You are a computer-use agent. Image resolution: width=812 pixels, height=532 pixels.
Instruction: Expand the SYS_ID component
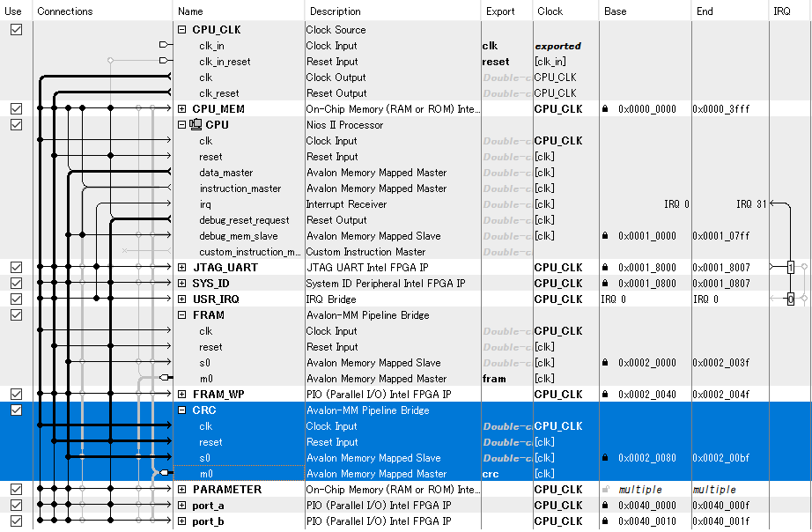tap(181, 284)
